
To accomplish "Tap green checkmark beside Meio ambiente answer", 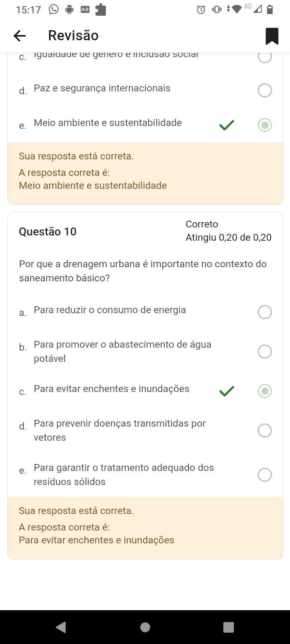I will [x=227, y=125].
